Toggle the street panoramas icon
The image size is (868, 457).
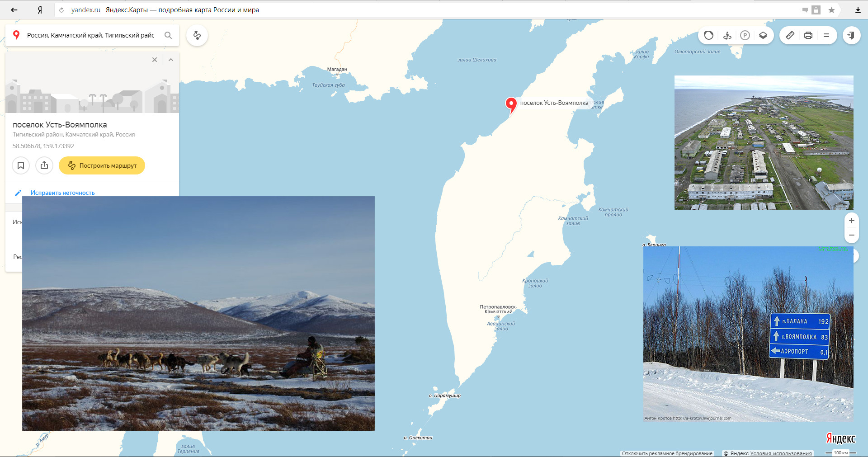tap(727, 35)
